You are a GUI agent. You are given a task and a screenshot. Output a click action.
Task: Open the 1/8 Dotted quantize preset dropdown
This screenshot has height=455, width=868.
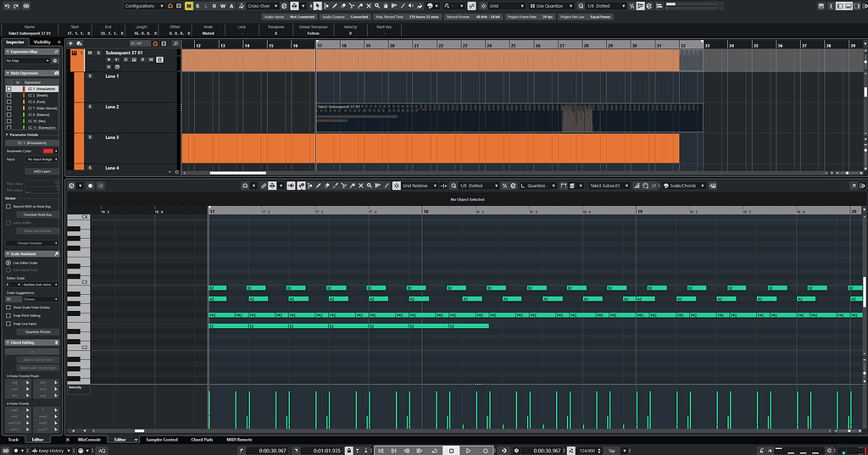click(606, 6)
